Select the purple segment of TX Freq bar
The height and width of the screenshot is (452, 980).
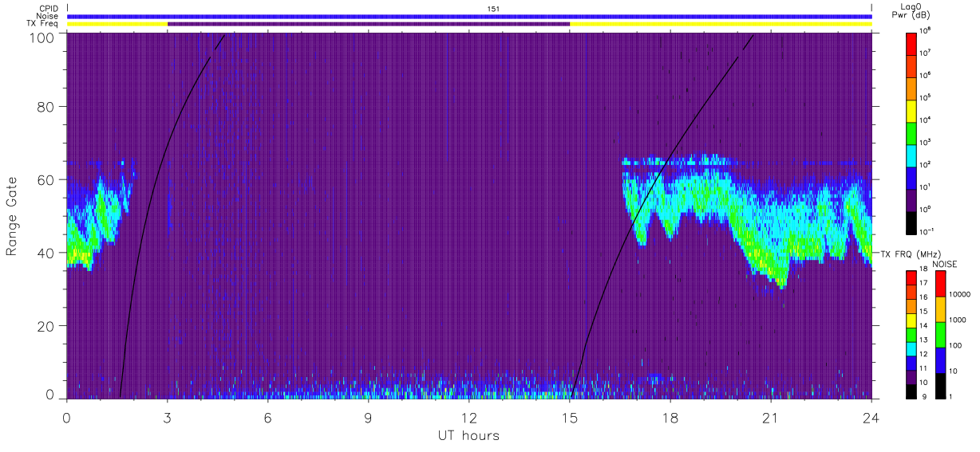[369, 24]
